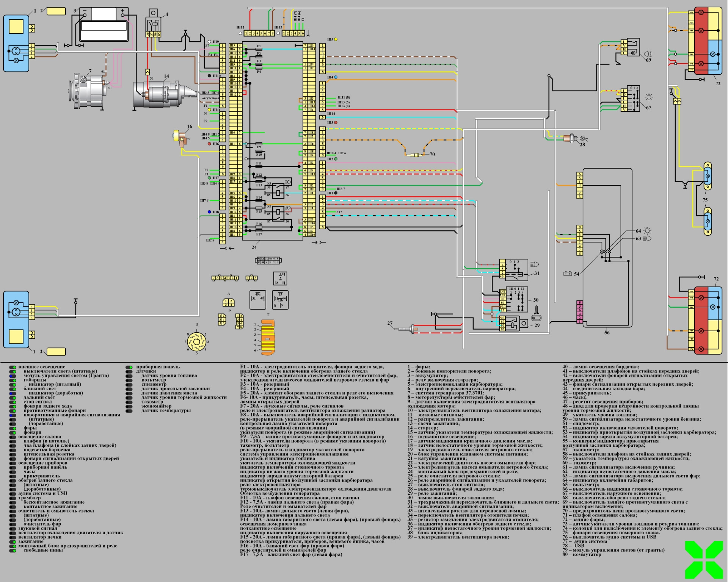Click the ignition key icon near switch 30
Image resolution: width=728 pixels, height=582 pixels.
click(x=536, y=313)
